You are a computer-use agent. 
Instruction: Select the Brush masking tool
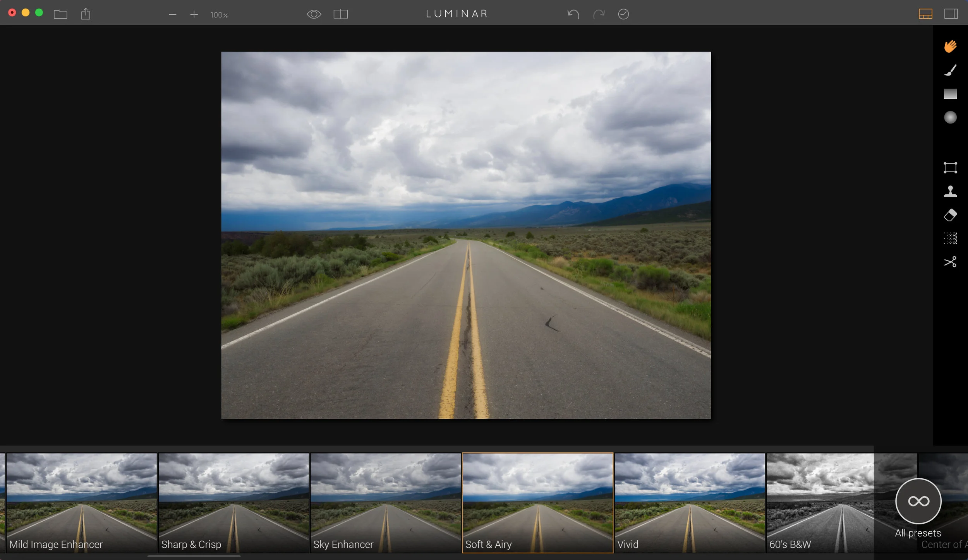(x=950, y=70)
